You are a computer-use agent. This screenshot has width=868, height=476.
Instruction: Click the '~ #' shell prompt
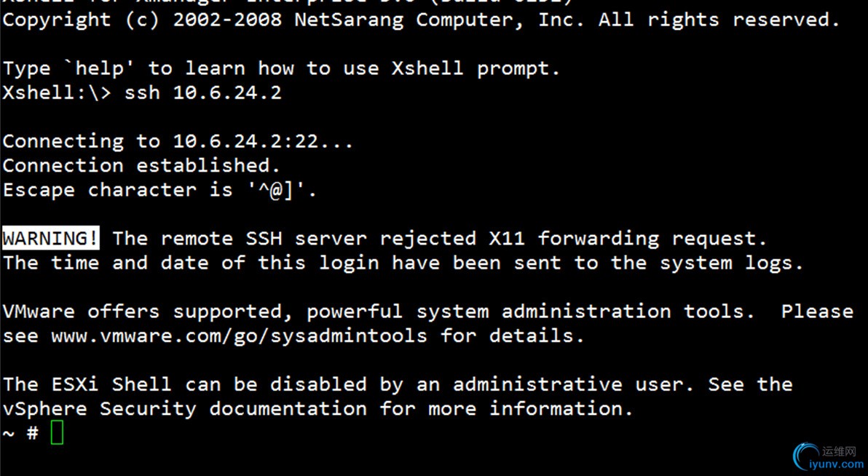[x=20, y=433]
